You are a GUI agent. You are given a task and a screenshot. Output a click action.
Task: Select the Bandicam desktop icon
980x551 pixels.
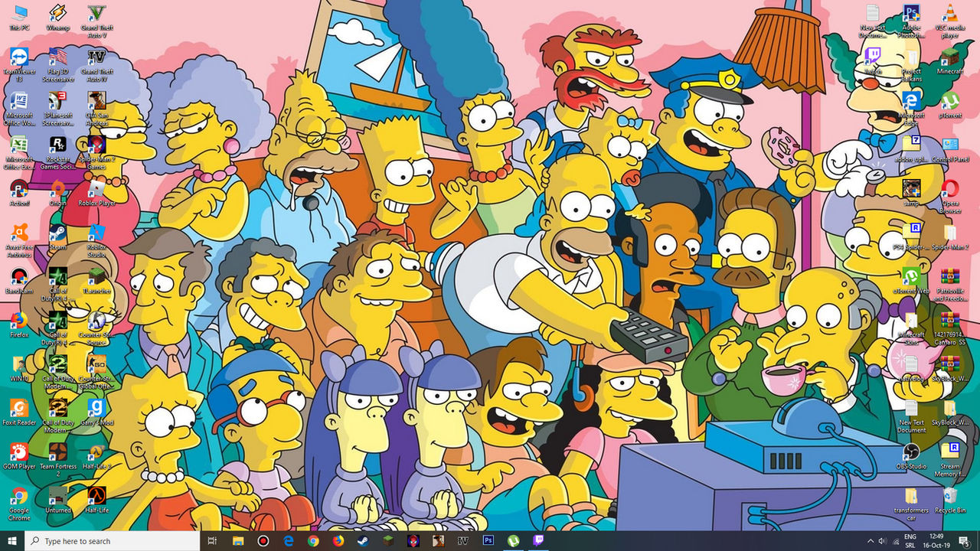coord(19,279)
